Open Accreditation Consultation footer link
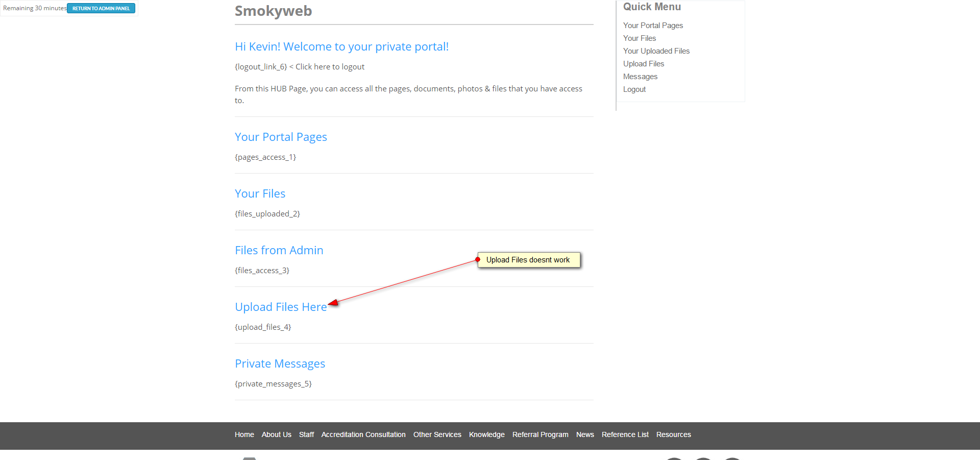Screen dimensions: 980x460 tap(363, 434)
